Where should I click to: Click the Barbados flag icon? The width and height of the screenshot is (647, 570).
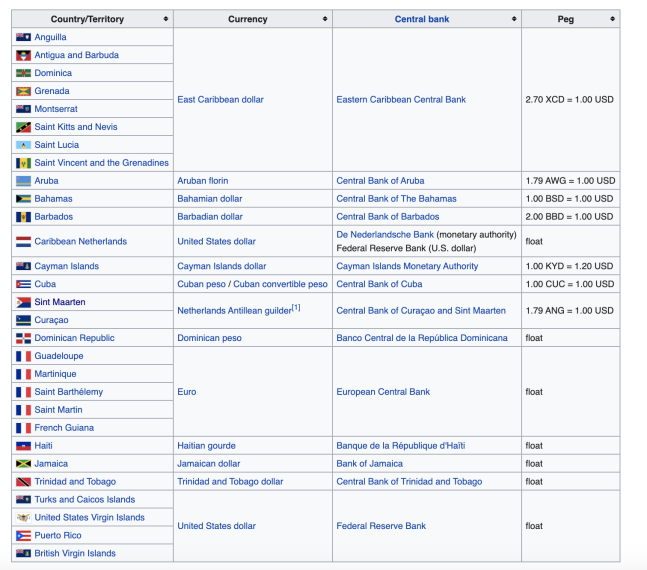pos(24,217)
